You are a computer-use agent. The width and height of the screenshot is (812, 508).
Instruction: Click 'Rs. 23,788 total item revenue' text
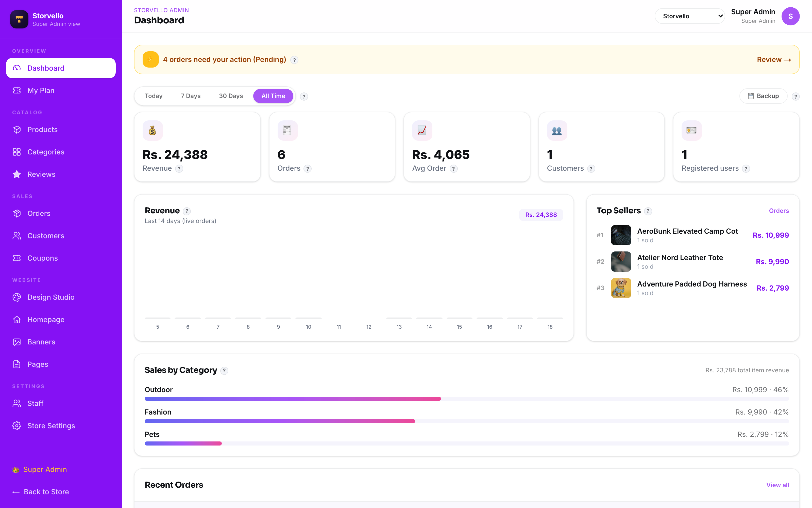[x=747, y=370]
